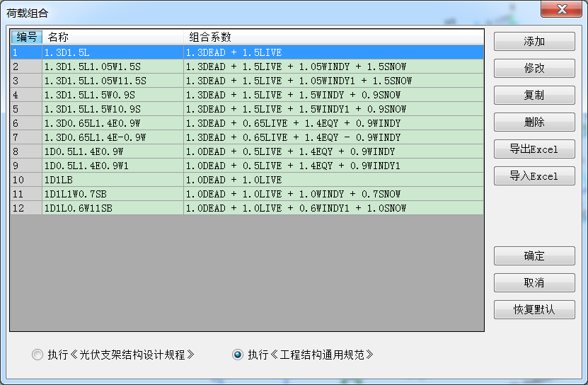The image size is (588, 385).
Task: Restore defaults with 恢复默认 button
Action: (x=534, y=310)
